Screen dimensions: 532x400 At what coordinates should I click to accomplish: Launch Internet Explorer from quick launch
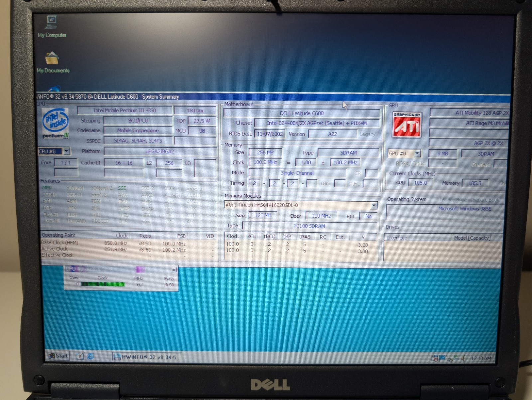pos(90,356)
